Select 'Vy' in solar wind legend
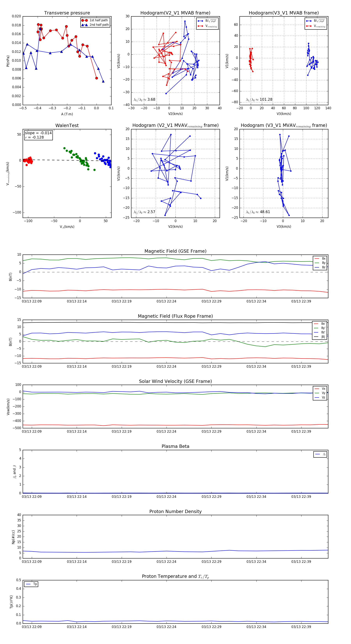This screenshot has width=351, height=644. tap(320, 393)
